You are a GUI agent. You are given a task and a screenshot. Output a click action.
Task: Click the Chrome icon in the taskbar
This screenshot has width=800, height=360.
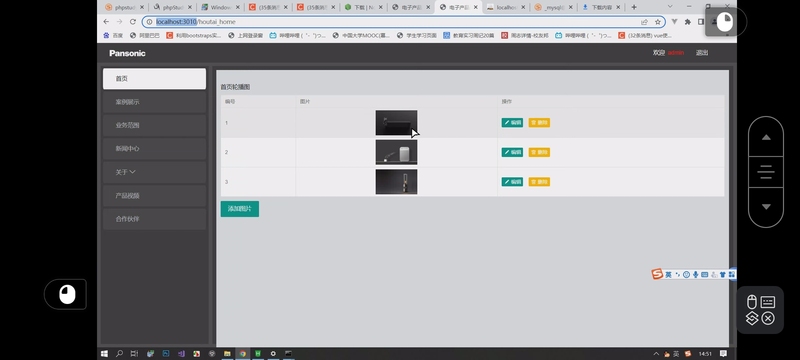click(242, 353)
